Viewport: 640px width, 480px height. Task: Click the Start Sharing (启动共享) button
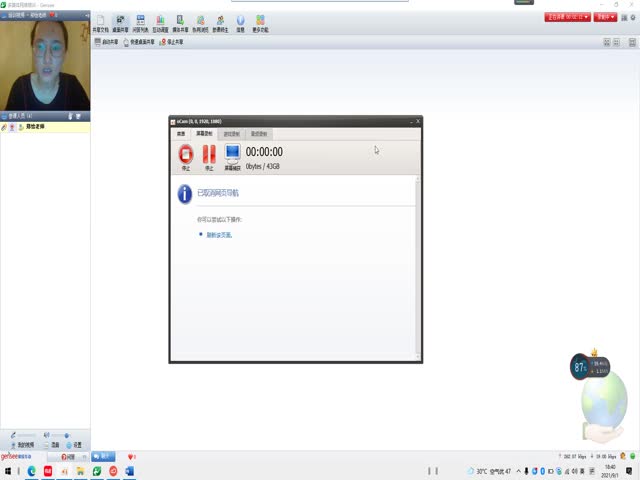click(x=106, y=42)
